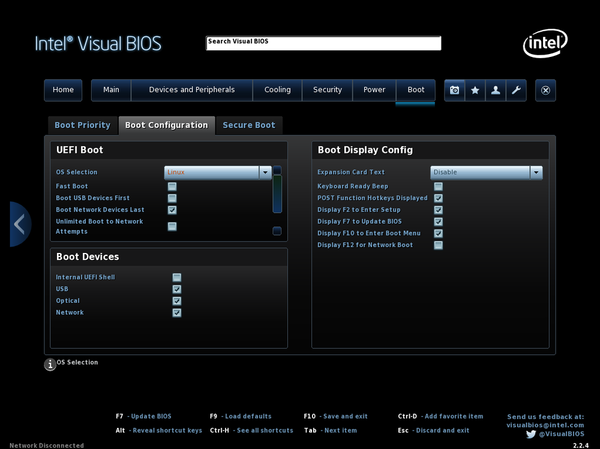Enable Internal UEFI Shell checkbox
Viewport: 600px width, 449px height.
[x=177, y=277]
